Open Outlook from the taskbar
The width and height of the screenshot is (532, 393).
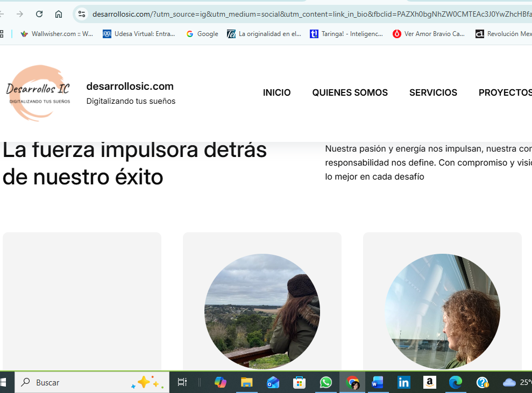click(273, 382)
